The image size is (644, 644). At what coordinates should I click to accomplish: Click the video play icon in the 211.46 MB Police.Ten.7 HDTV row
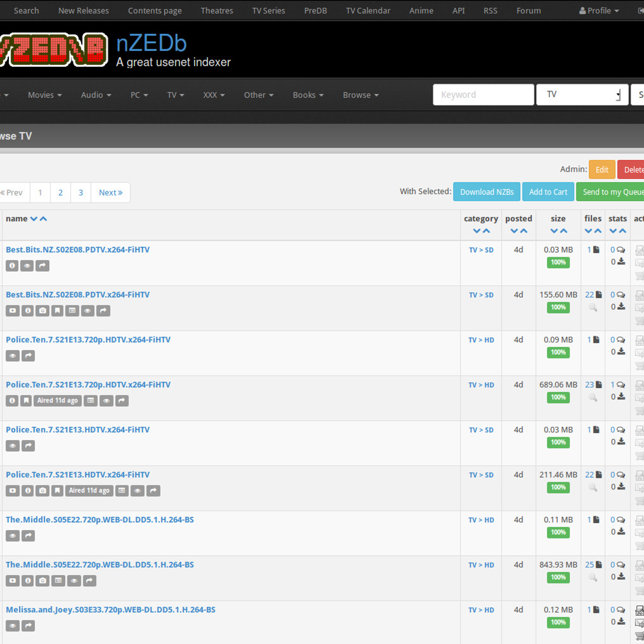coord(12,491)
